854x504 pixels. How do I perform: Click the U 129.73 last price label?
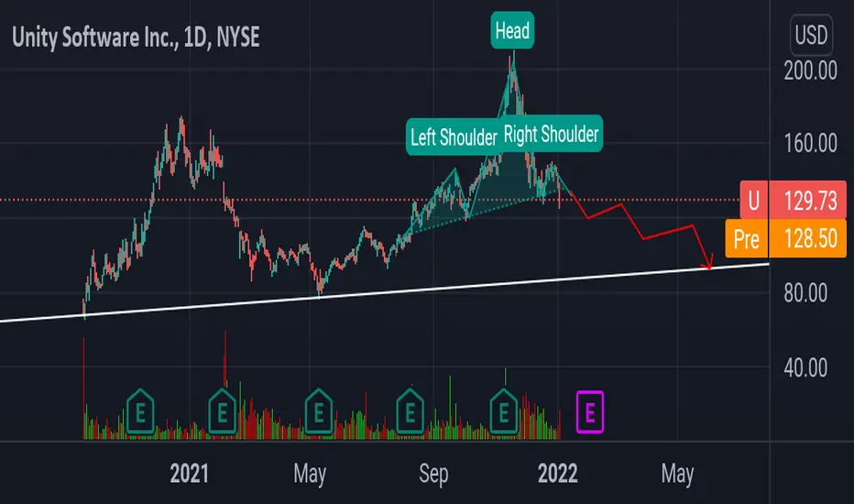[793, 201]
